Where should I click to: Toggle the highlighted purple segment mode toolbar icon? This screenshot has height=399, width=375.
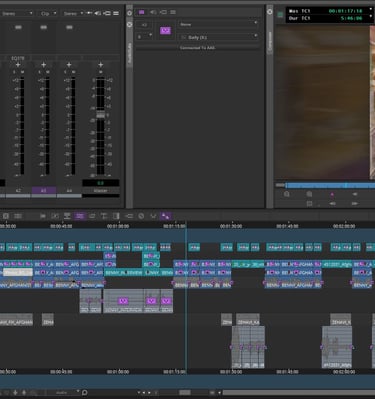tap(79, 216)
